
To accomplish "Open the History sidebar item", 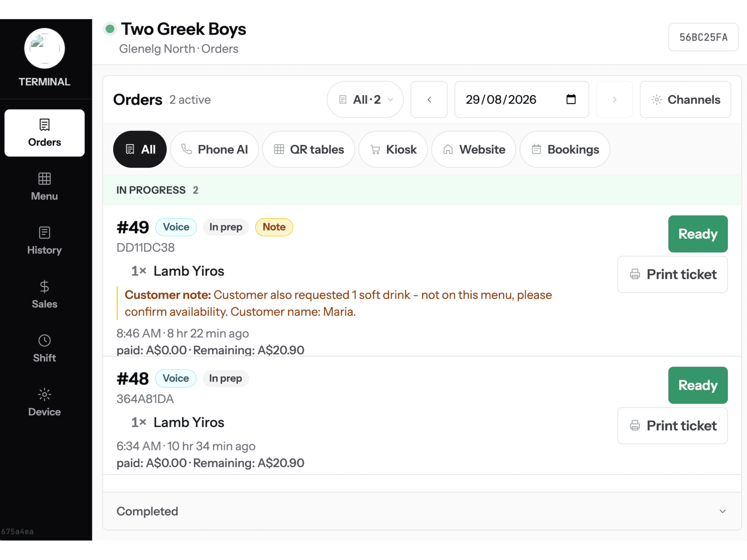I will [x=44, y=241].
